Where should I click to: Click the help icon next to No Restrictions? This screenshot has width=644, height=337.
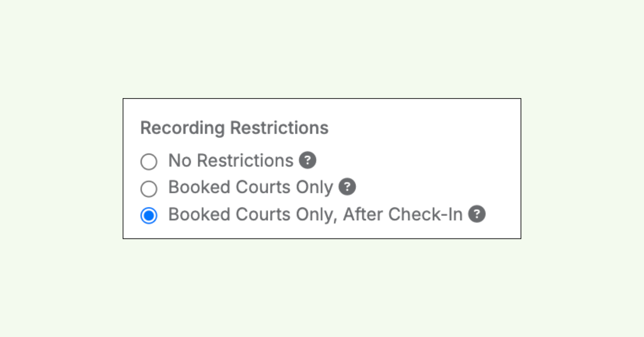(308, 161)
